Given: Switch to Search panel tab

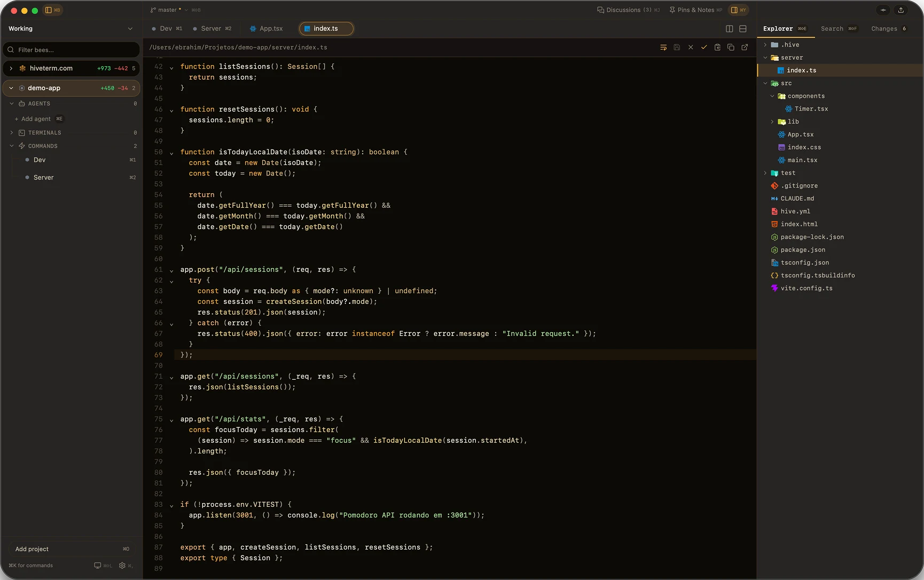Looking at the screenshot, I should (839, 29).
